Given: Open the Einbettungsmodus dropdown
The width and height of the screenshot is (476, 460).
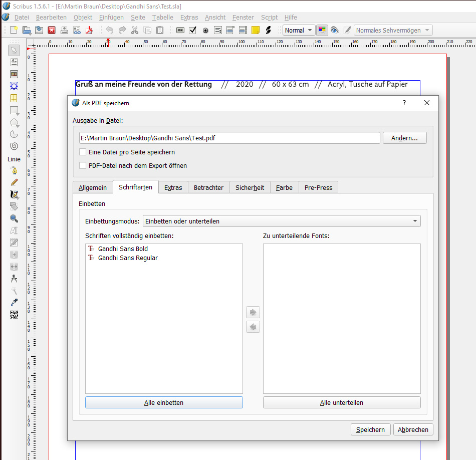Looking at the screenshot, I should [281, 221].
